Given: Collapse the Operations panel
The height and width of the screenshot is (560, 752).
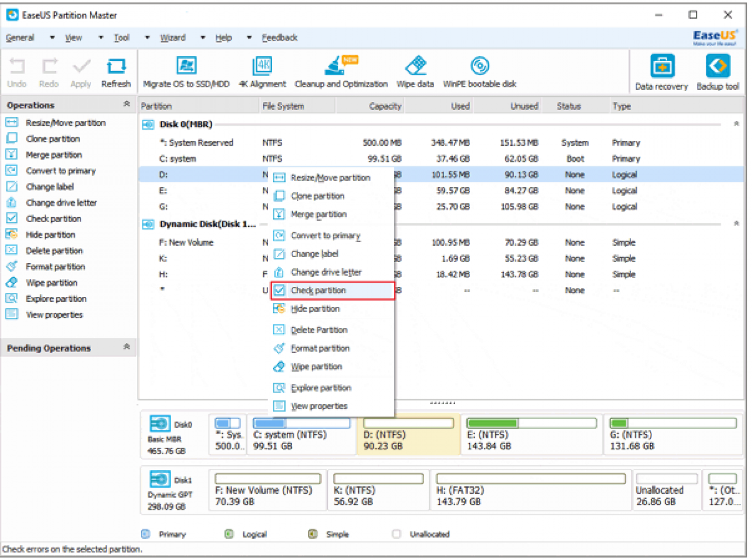Looking at the screenshot, I should (126, 104).
